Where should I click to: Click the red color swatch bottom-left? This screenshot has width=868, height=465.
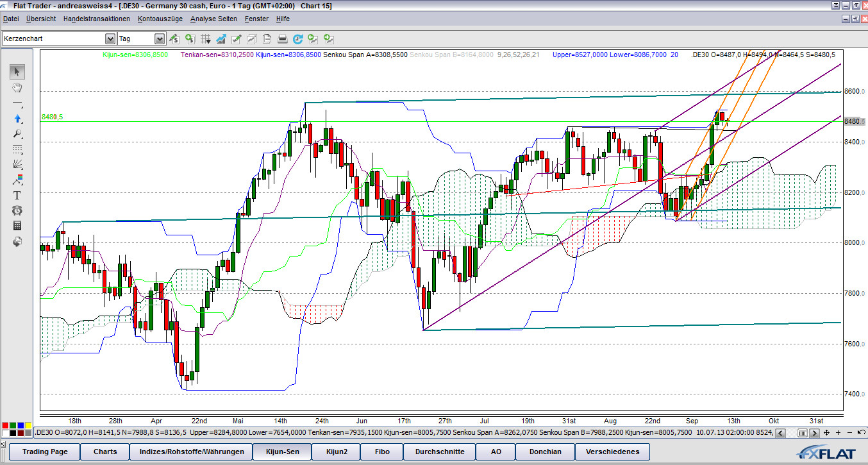pyautogui.click(x=6, y=425)
